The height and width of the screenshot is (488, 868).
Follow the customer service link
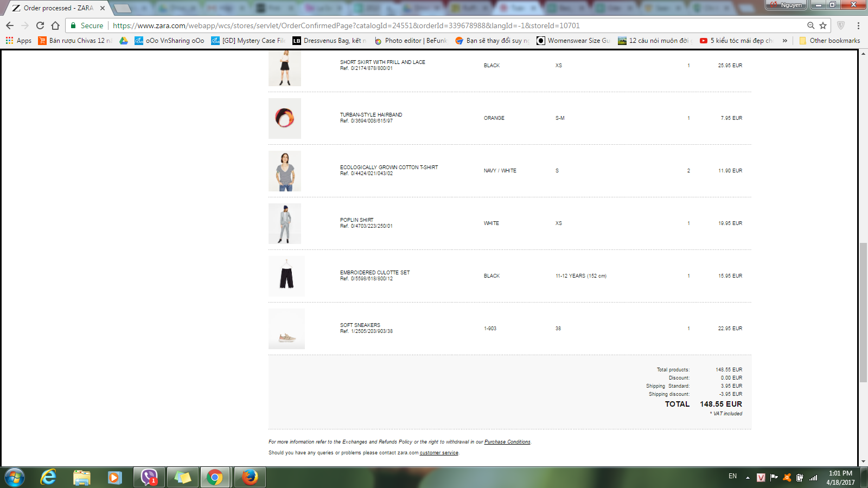[439, 453]
